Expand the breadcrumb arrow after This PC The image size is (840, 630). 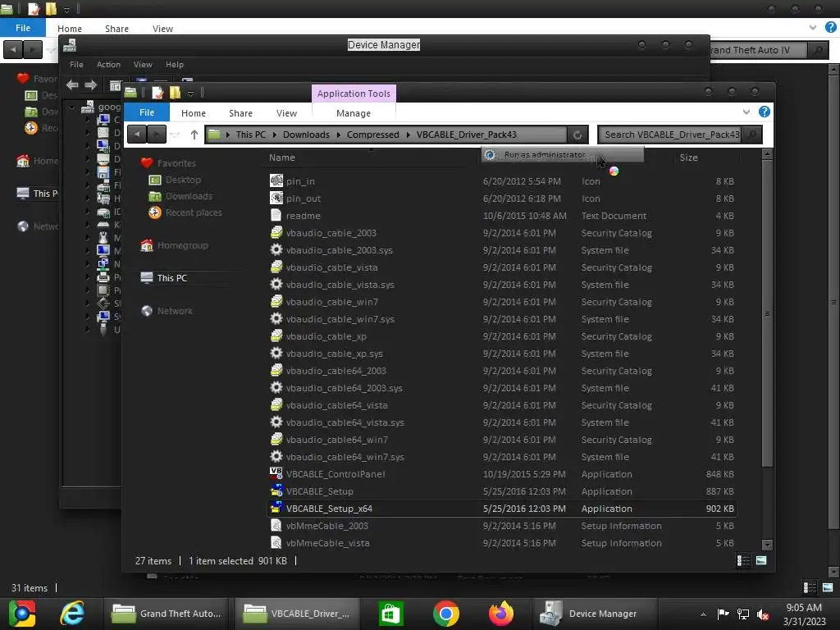tap(274, 135)
